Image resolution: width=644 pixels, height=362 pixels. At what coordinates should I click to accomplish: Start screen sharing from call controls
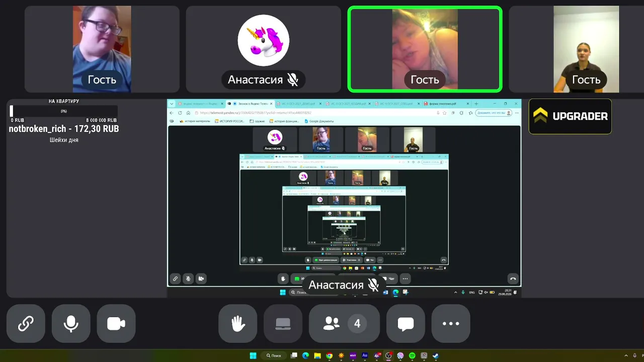(283, 324)
